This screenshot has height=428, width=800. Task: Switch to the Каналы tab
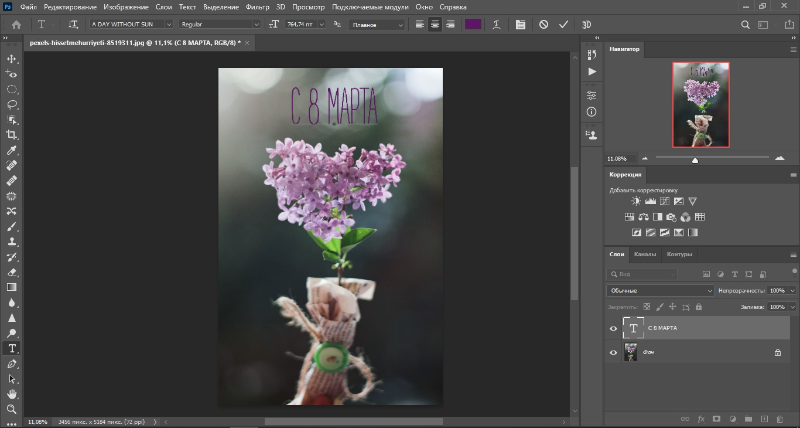(x=645, y=254)
